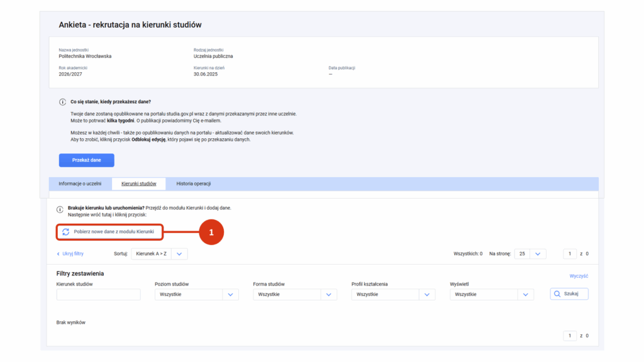Select the Kierunki studiów tab

[138, 184]
